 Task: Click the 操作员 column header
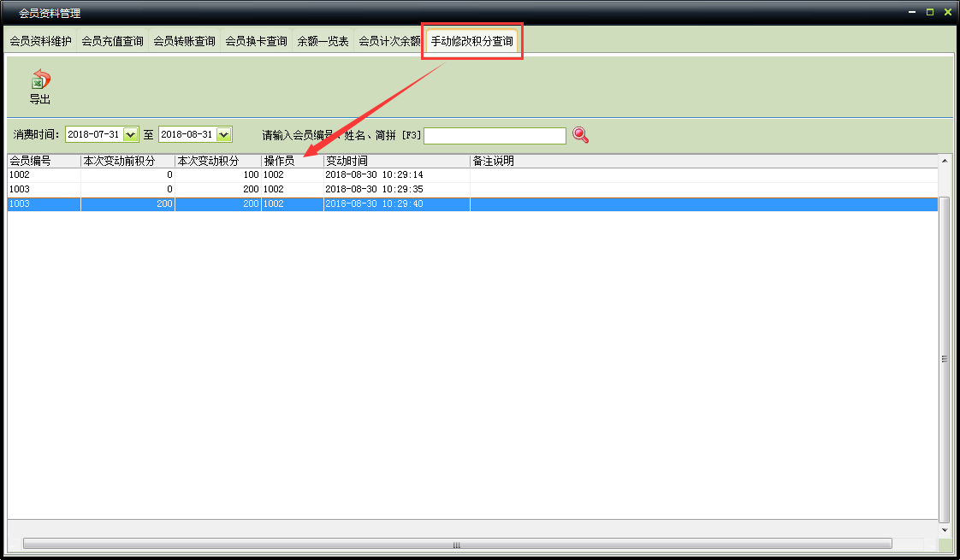pyautogui.click(x=292, y=161)
